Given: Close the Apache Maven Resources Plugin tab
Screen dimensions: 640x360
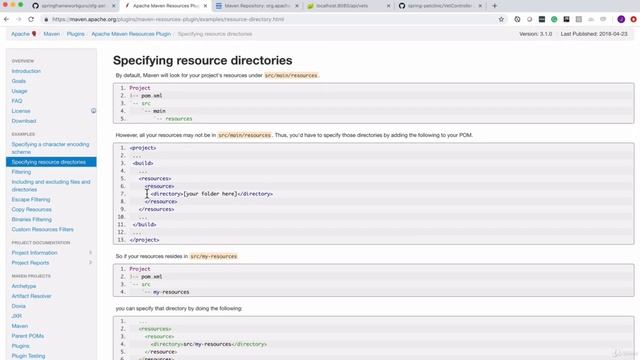Looking at the screenshot, I should [x=205, y=6].
